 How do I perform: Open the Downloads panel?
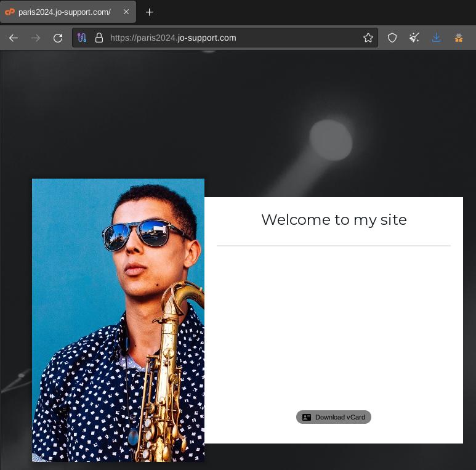click(x=437, y=38)
